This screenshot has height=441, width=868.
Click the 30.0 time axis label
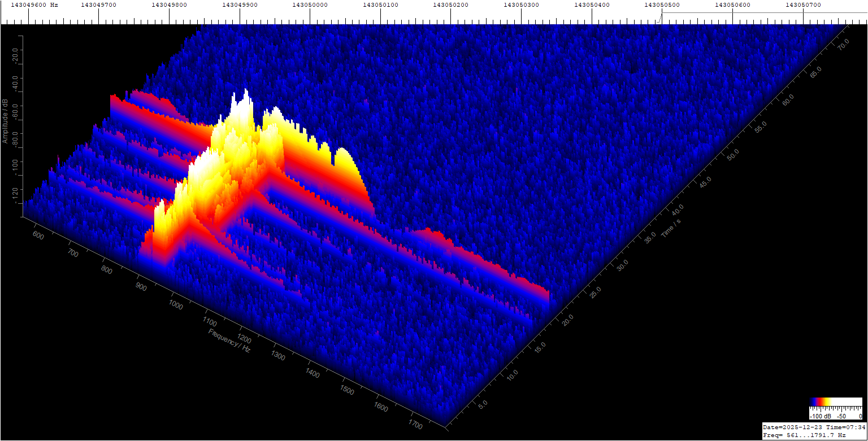[622, 264]
